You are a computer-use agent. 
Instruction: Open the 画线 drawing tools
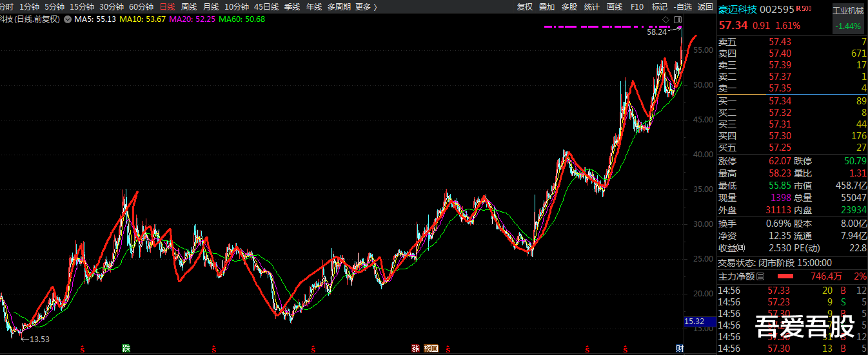(615, 6)
